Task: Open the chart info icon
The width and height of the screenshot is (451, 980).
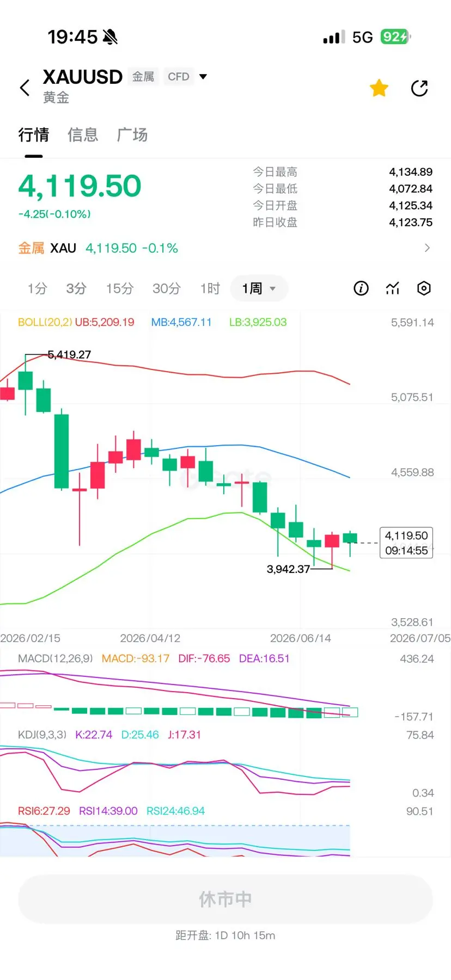Action: pyautogui.click(x=361, y=288)
